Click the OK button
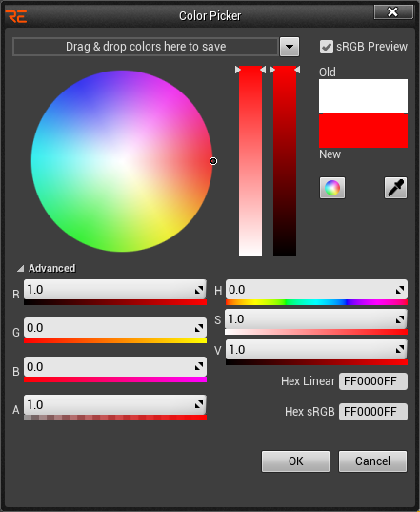 pos(295,461)
